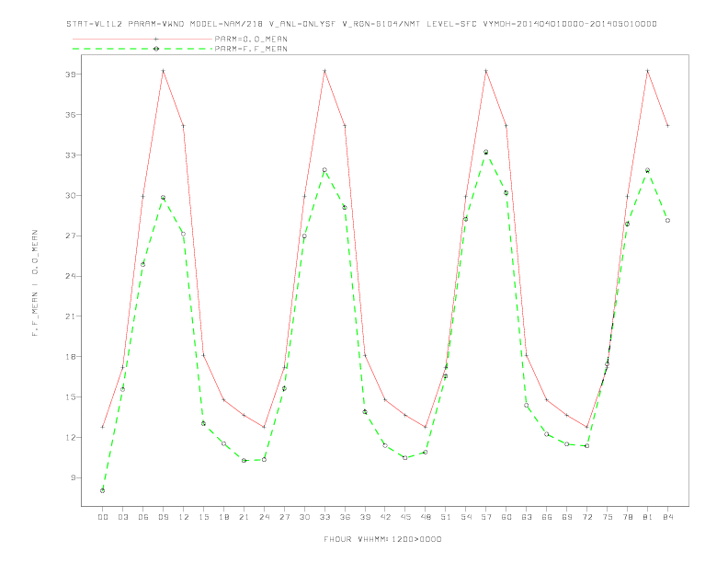Click x-axis forecast hour label 15
The width and height of the screenshot is (728, 563).
click(x=203, y=517)
